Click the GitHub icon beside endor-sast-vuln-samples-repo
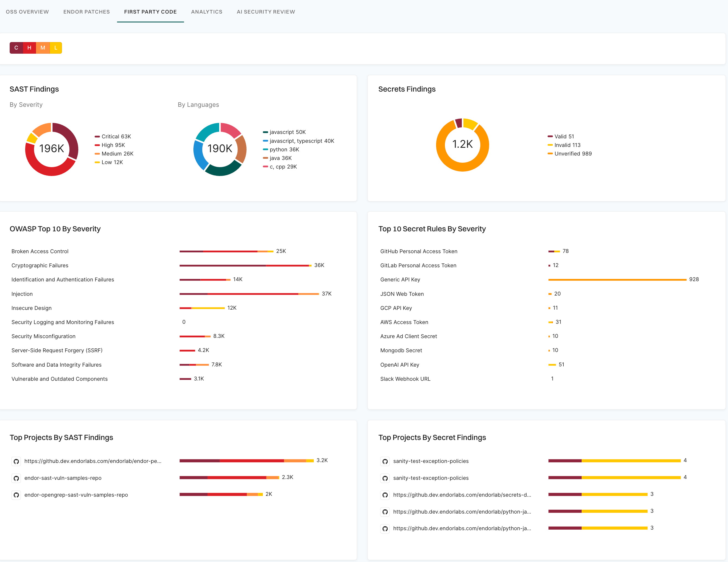This screenshot has height=562, width=728. coord(16,478)
